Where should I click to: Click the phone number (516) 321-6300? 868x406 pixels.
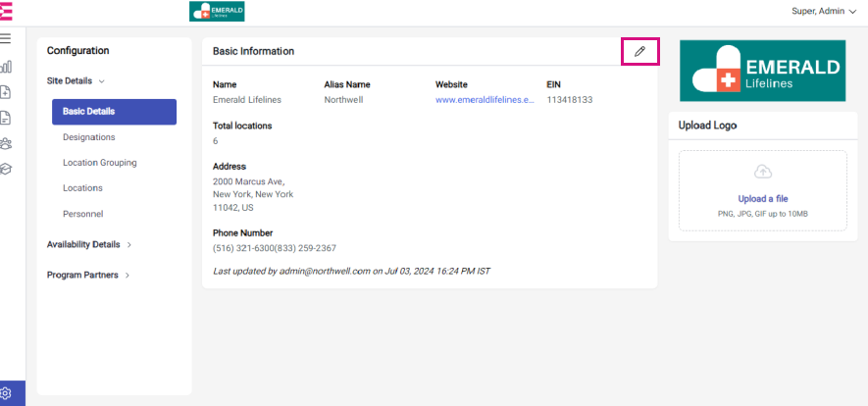click(x=243, y=248)
